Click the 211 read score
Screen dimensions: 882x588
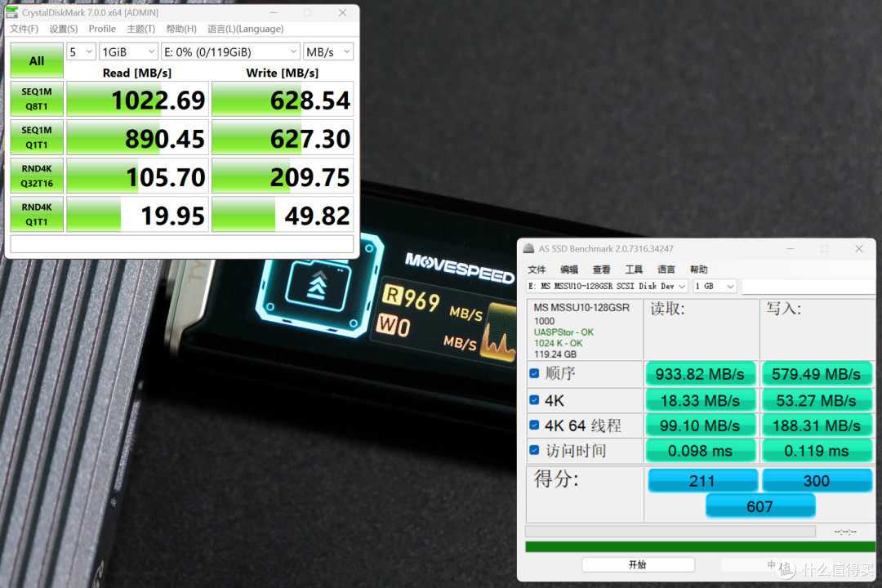click(x=702, y=481)
